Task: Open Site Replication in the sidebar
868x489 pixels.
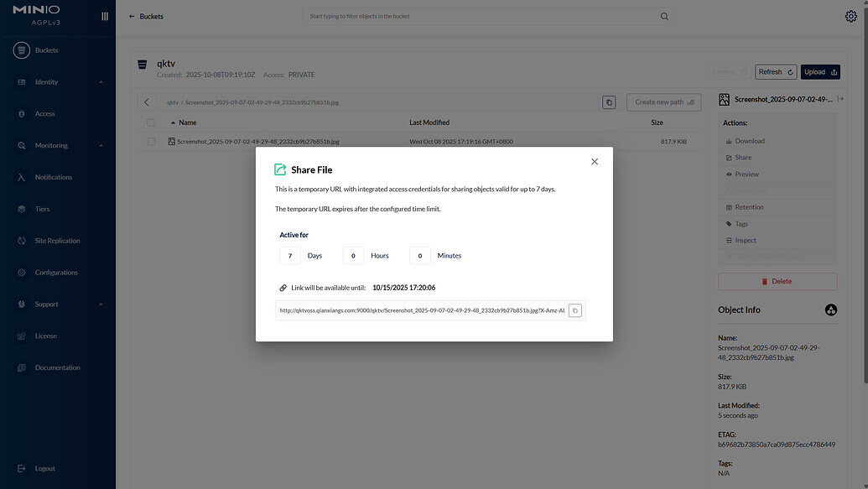Action: click(57, 241)
